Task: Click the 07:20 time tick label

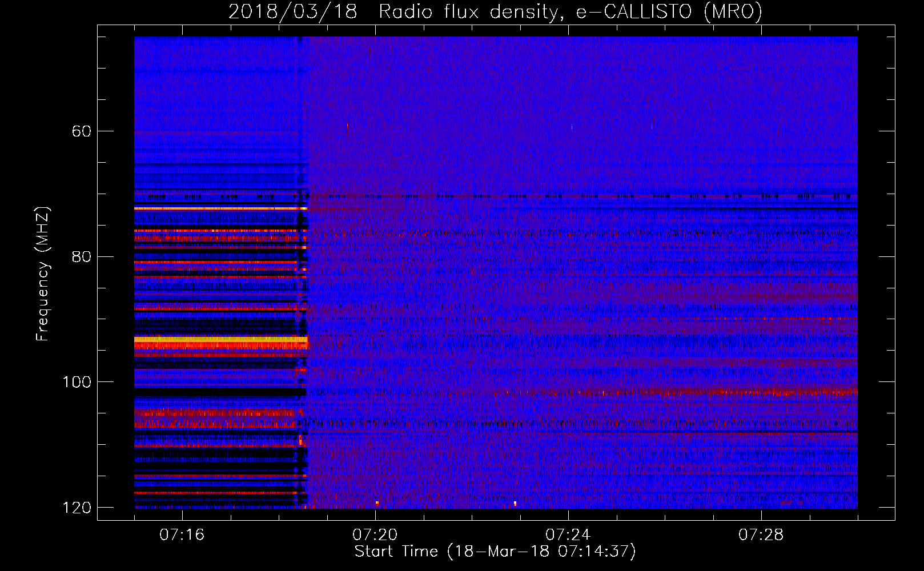Action: [375, 535]
